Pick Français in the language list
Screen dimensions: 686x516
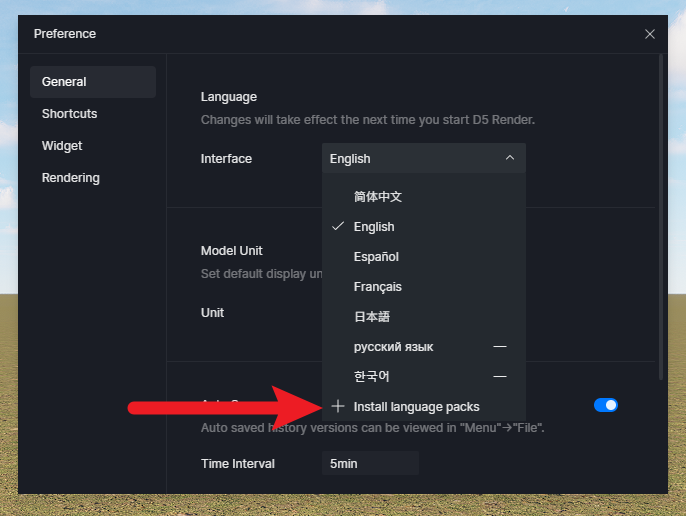click(x=378, y=287)
